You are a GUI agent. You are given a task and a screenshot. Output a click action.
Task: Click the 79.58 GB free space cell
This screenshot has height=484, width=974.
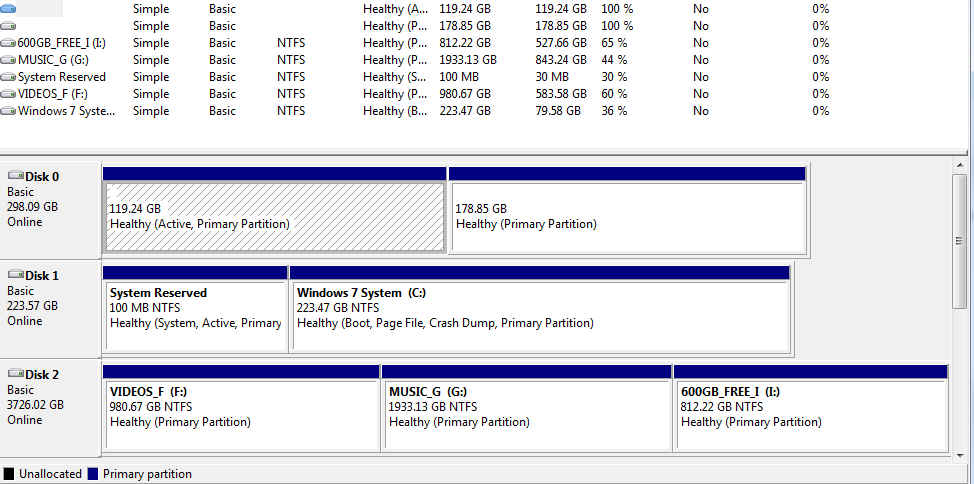[558, 111]
